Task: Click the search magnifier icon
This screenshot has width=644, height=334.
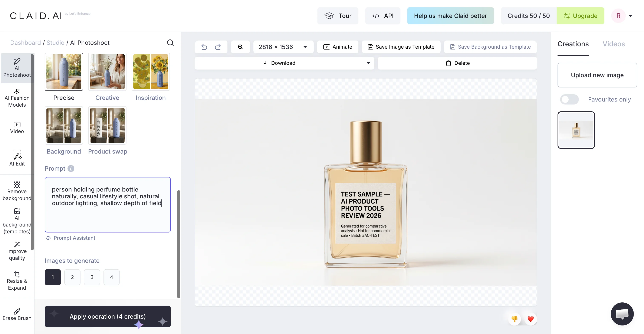Action: [170, 43]
